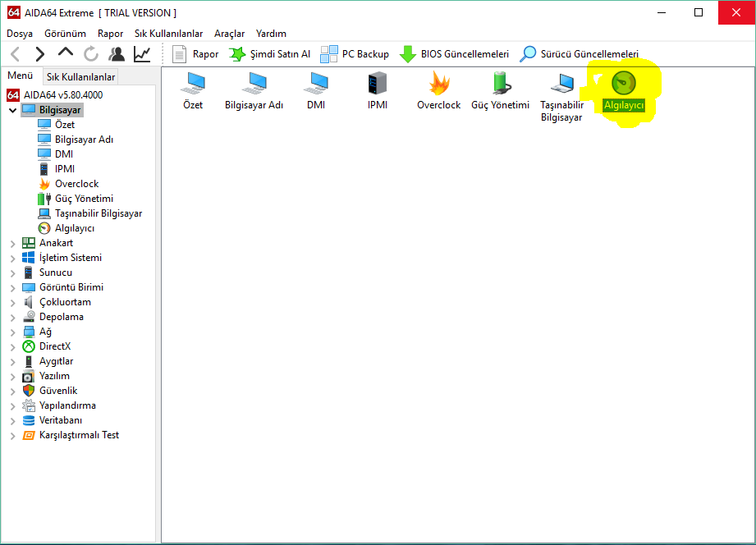Image resolution: width=756 pixels, height=545 pixels.
Task: Open the Dosya menu
Action: (20, 34)
